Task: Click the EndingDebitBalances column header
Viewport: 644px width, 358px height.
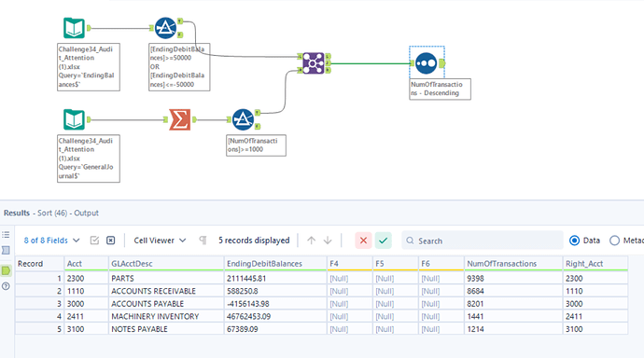Action: (x=275, y=264)
